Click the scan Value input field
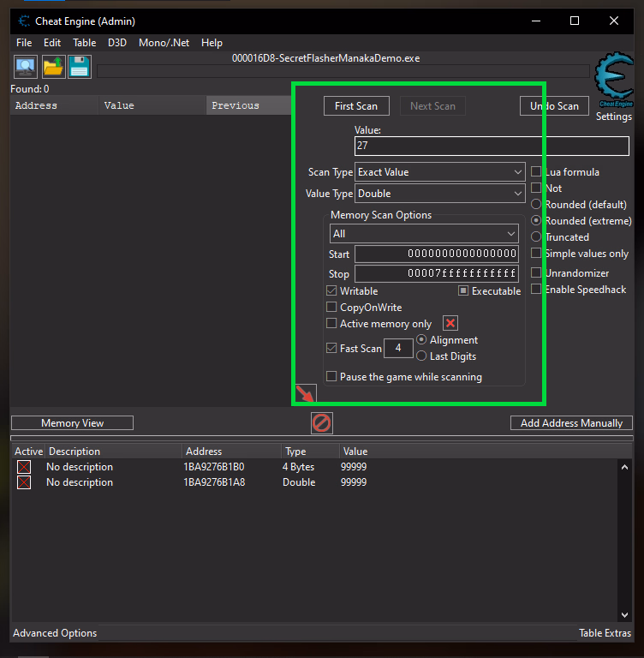Screen dimensions: 644x658 (492, 146)
